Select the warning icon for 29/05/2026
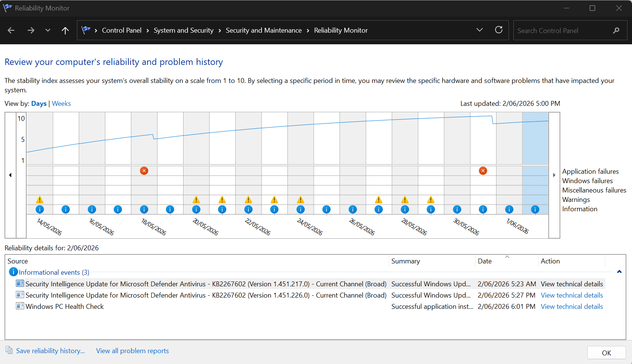Image resolution: width=632 pixels, height=364 pixels. coord(431,200)
